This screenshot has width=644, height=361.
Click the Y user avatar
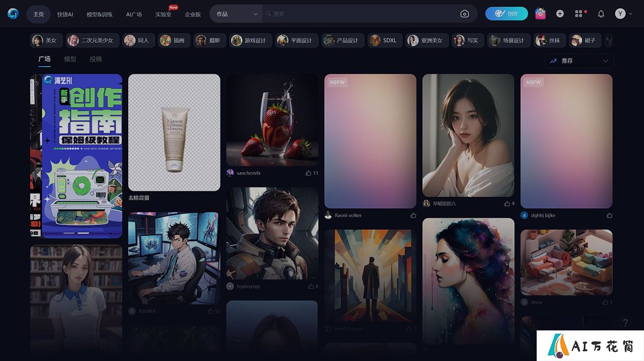[620, 14]
